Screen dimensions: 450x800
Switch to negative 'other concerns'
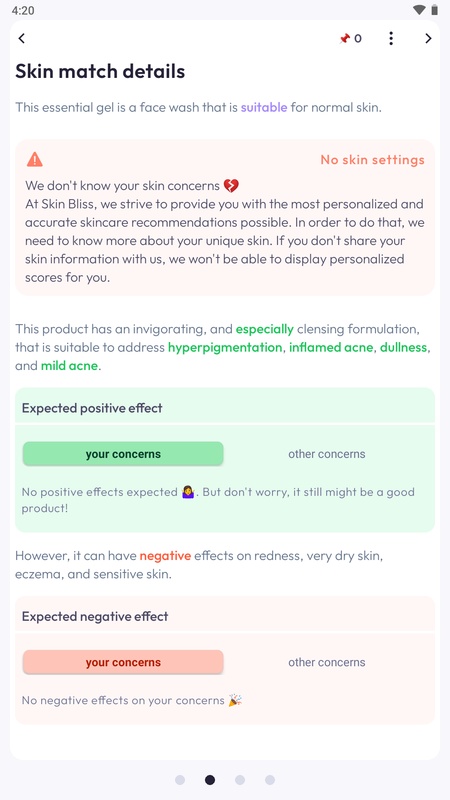(327, 662)
